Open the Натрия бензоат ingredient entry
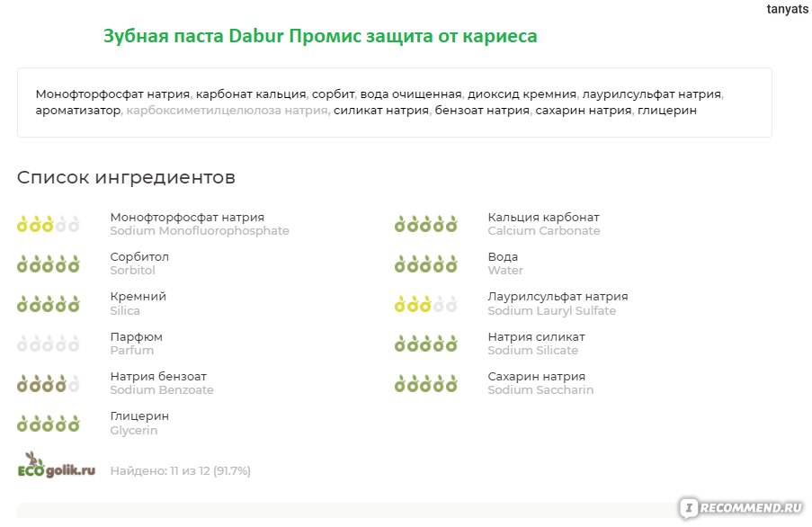This screenshot has height=527, width=812. (158, 376)
